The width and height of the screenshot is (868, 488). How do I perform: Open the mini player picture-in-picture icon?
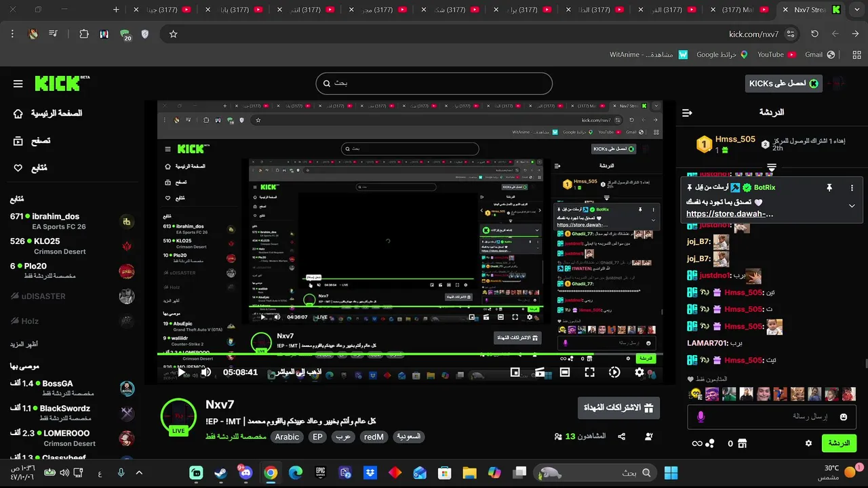coord(515,372)
